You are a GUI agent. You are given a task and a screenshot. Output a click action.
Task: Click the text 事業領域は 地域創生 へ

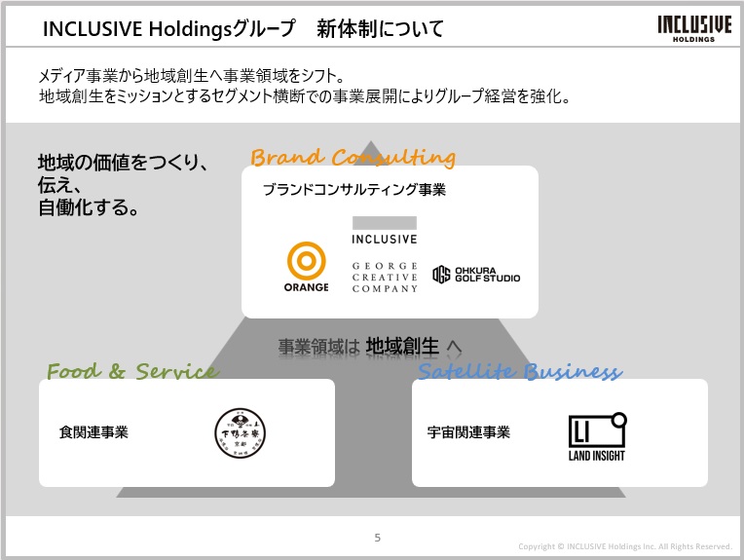(370, 346)
